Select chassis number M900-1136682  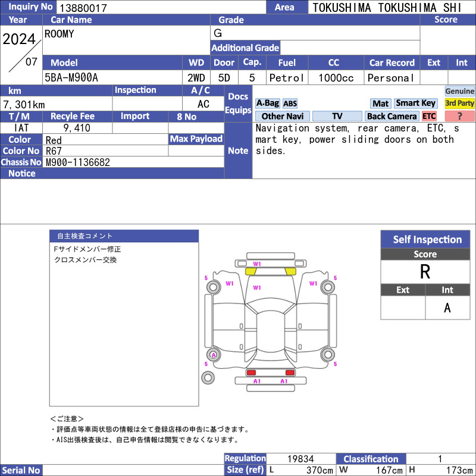coord(78,162)
